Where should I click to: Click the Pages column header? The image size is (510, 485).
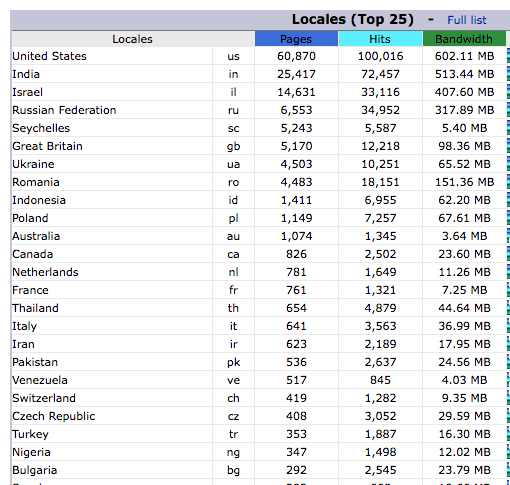click(x=296, y=39)
